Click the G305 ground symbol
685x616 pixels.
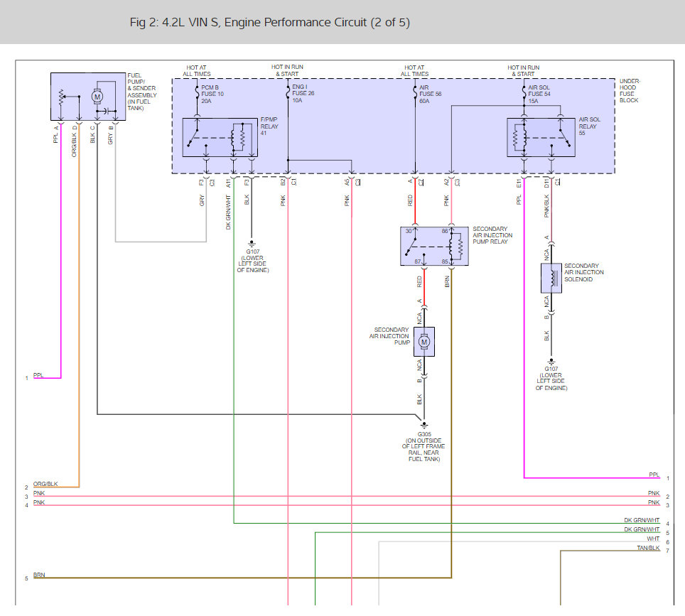click(x=424, y=426)
